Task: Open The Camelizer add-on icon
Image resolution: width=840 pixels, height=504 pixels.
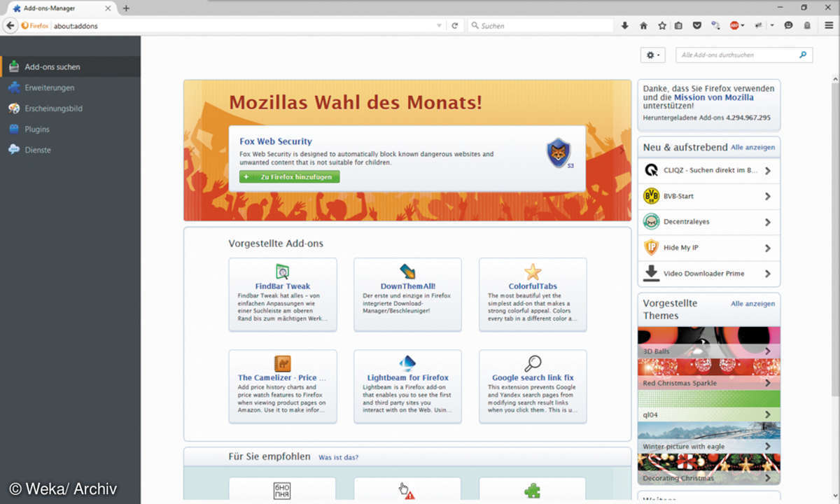Action: click(x=283, y=363)
